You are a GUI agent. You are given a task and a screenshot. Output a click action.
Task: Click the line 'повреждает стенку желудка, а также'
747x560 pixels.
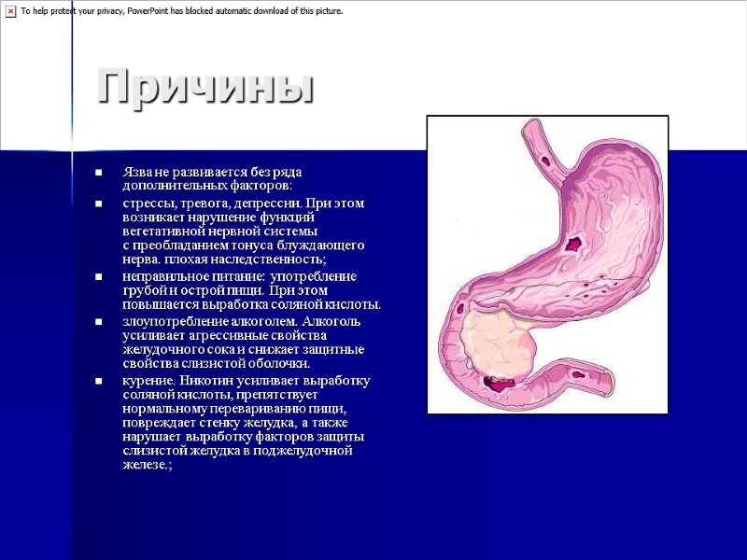point(235,423)
